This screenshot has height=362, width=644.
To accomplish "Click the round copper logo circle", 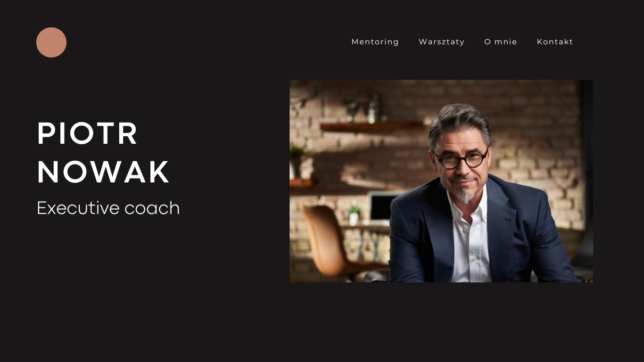I will pyautogui.click(x=51, y=42).
